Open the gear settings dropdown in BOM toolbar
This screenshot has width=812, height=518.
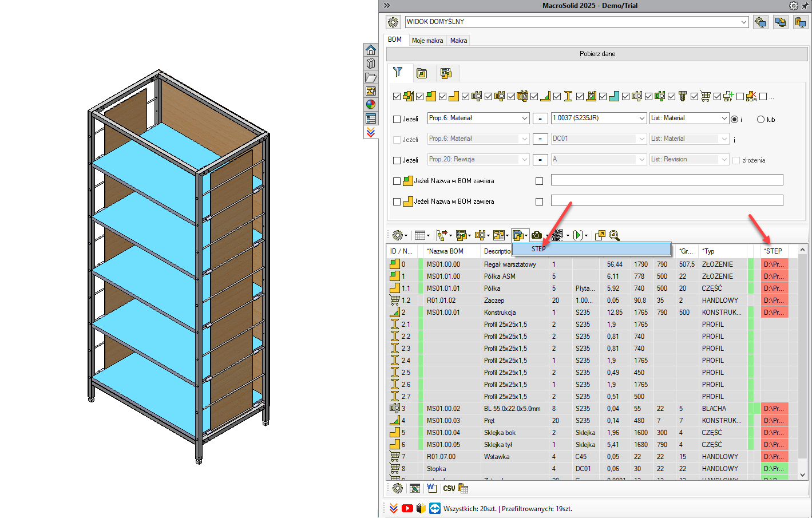tap(399, 235)
